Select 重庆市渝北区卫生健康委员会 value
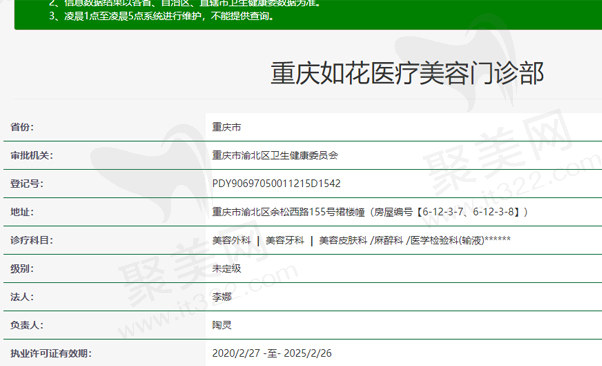This screenshot has height=366, width=602. coord(275,156)
